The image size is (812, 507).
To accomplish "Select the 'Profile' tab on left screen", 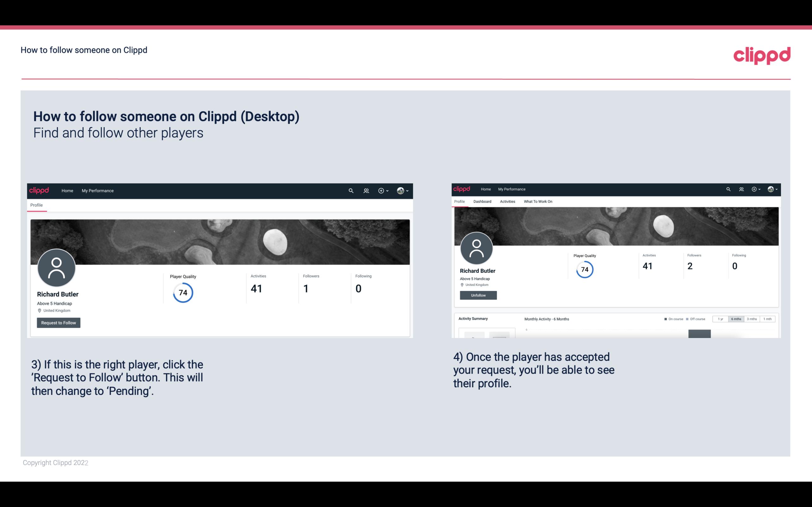I will tap(36, 204).
